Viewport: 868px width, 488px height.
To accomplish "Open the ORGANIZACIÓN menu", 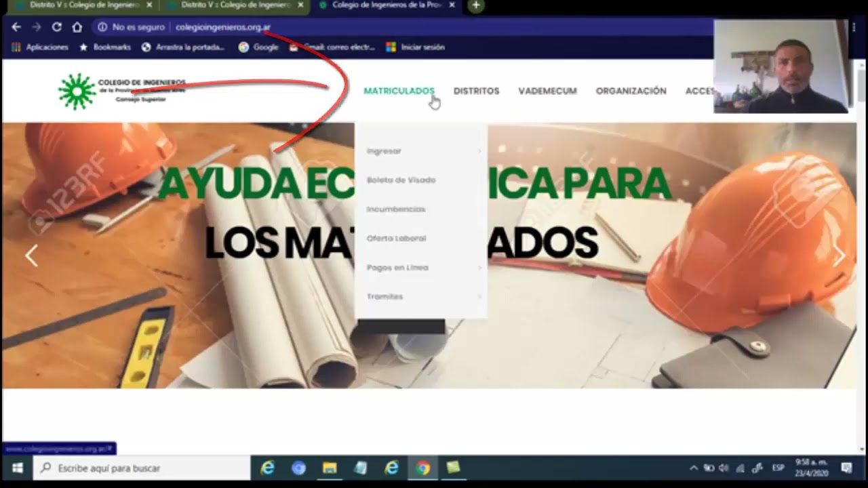I will point(631,91).
